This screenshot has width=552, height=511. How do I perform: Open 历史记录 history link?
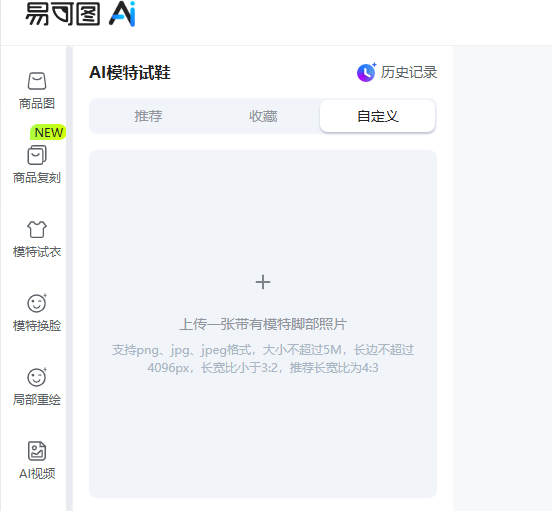coord(409,72)
